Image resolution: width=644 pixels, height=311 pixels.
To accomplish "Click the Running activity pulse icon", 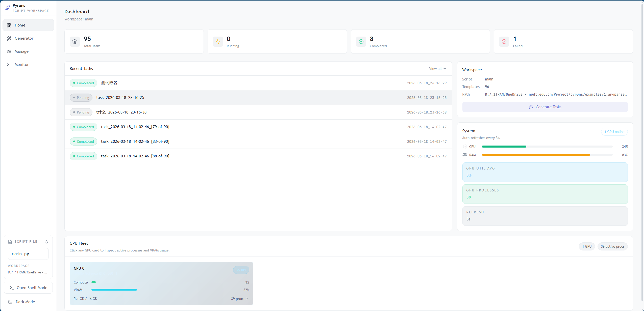I will click(x=218, y=42).
